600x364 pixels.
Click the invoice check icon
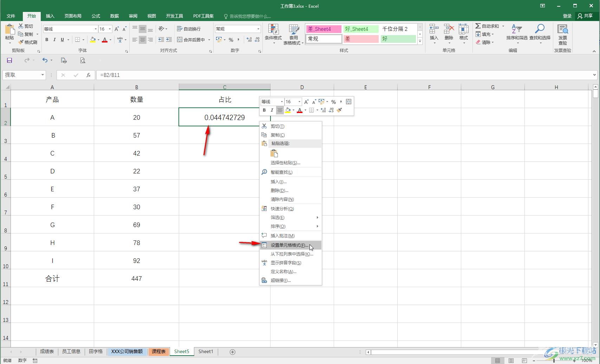(x=563, y=29)
